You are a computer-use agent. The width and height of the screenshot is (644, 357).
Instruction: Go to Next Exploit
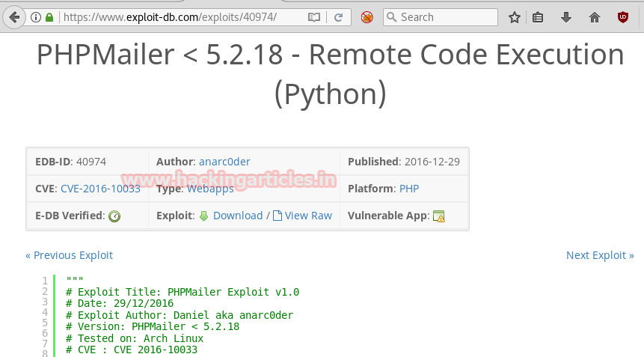click(x=600, y=255)
